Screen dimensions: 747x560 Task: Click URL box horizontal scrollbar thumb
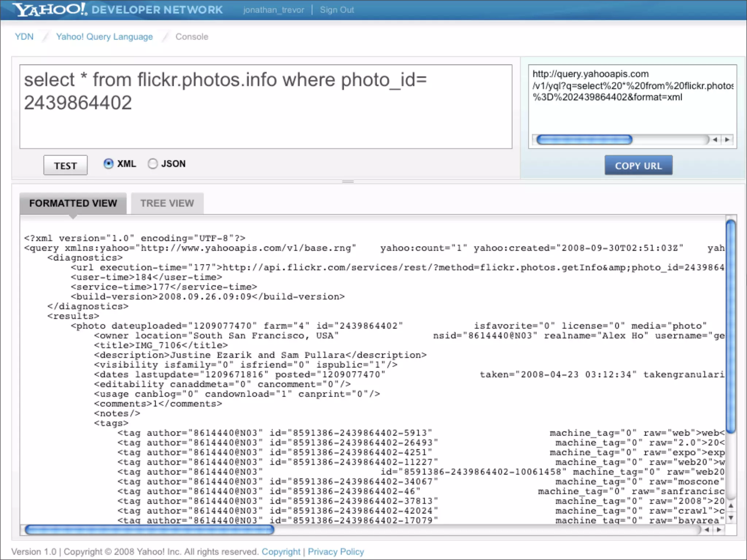pos(584,140)
